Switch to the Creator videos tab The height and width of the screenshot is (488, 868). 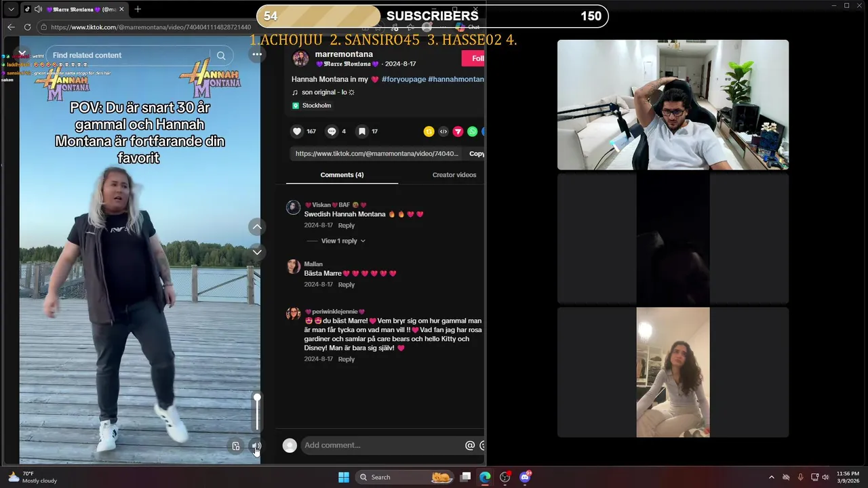(x=454, y=175)
